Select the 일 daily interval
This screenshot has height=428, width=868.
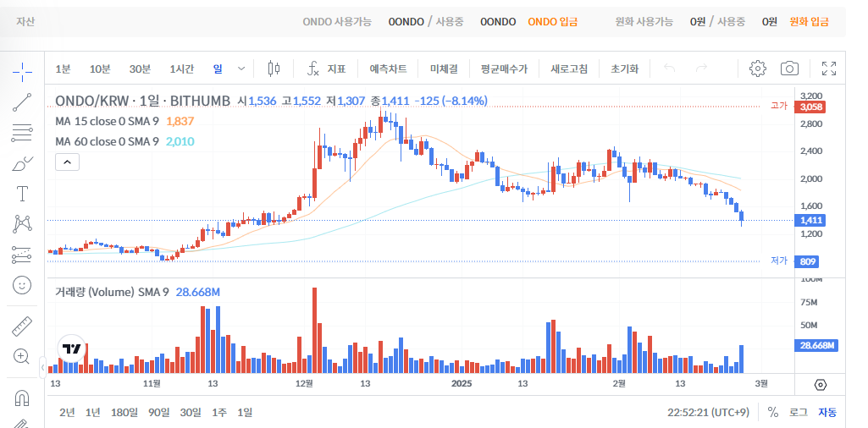tap(218, 69)
